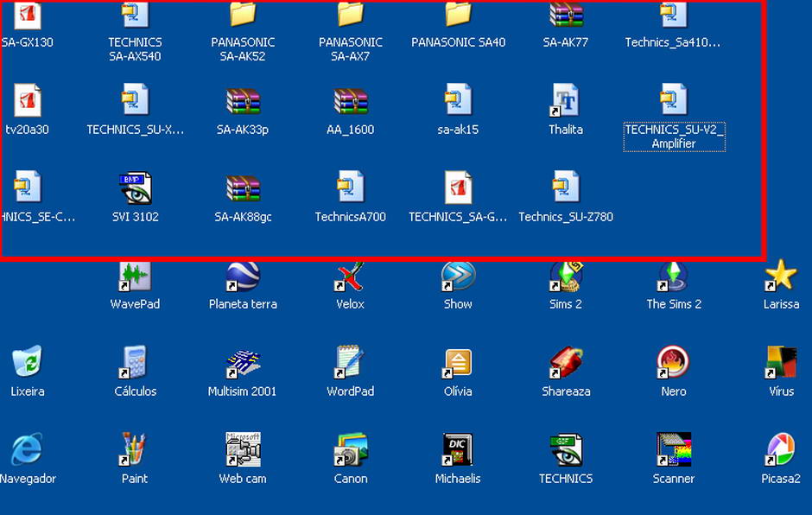Select the SA-AK33p RAR archive
Image resolution: width=812 pixels, height=515 pixels.
tap(243, 100)
